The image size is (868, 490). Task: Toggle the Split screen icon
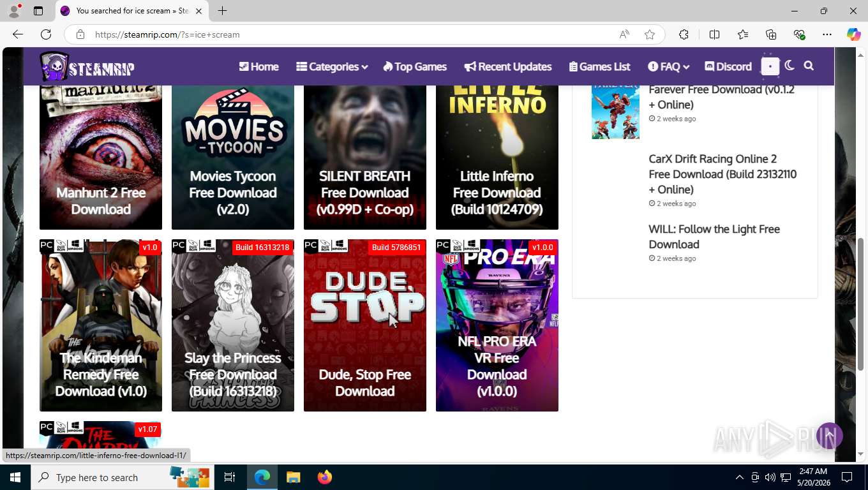(x=714, y=34)
